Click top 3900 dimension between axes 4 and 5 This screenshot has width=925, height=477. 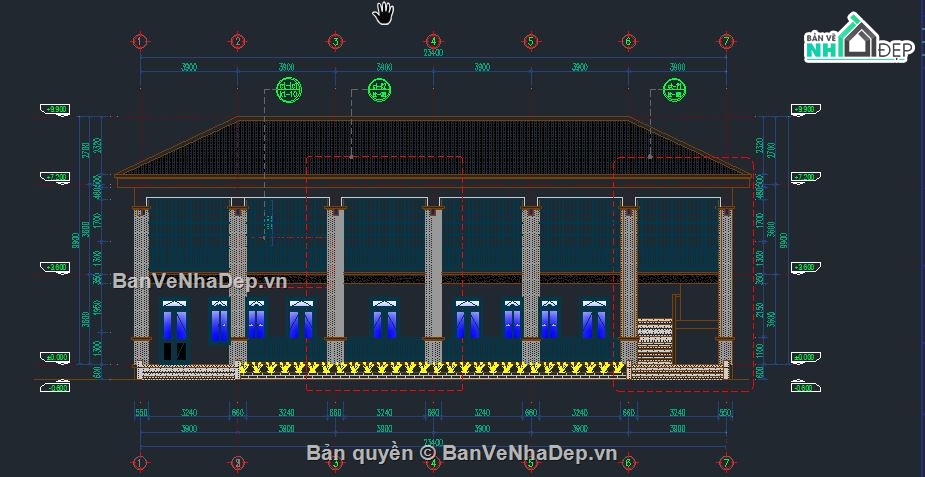[482, 67]
